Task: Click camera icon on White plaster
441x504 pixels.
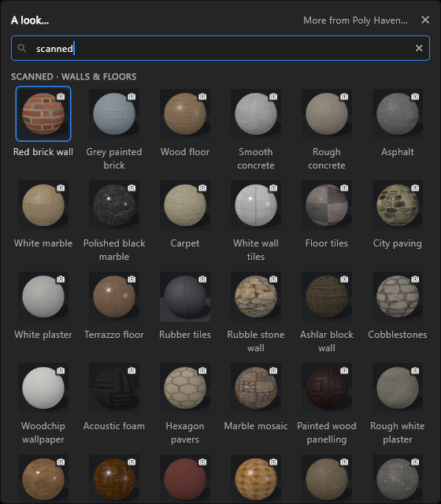Action: (61, 279)
